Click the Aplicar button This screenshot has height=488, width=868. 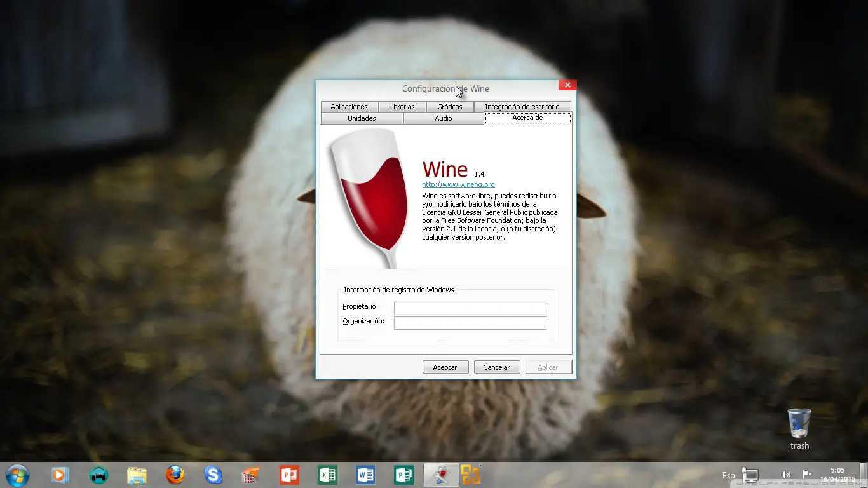pyautogui.click(x=548, y=367)
